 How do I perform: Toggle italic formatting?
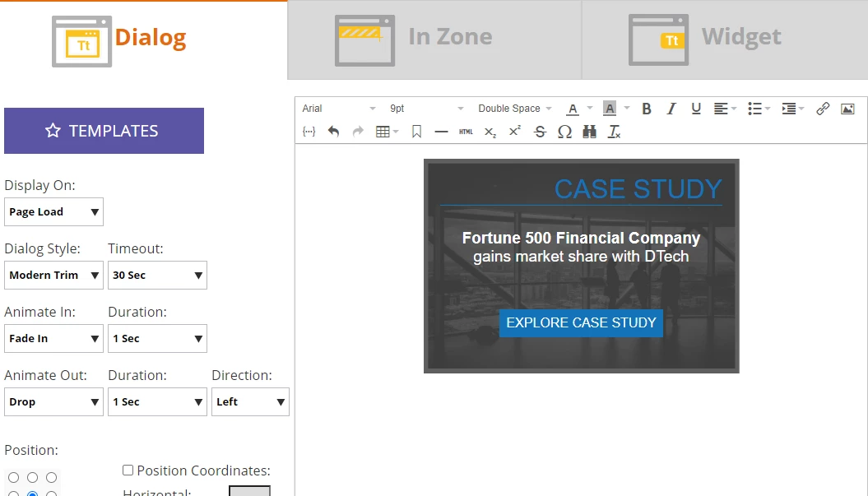point(671,109)
